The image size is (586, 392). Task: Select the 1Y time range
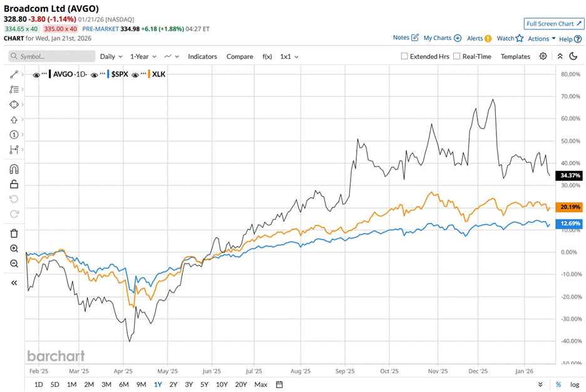[158, 384]
